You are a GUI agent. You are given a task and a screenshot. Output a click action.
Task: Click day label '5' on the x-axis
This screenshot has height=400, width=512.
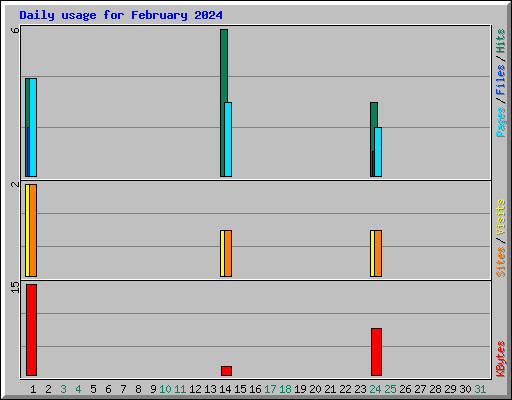click(93, 389)
